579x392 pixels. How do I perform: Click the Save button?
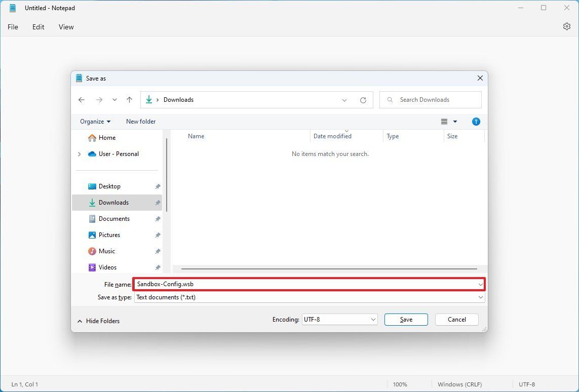click(406, 320)
